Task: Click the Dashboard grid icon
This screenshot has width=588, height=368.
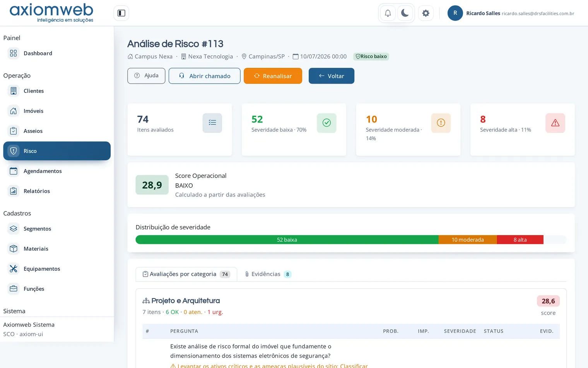Action: click(14, 53)
